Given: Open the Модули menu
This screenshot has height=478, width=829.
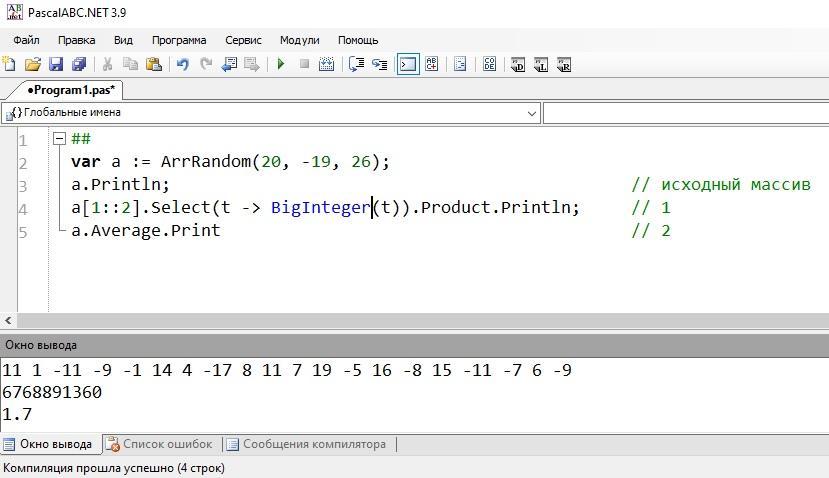Looking at the screenshot, I should [300, 40].
